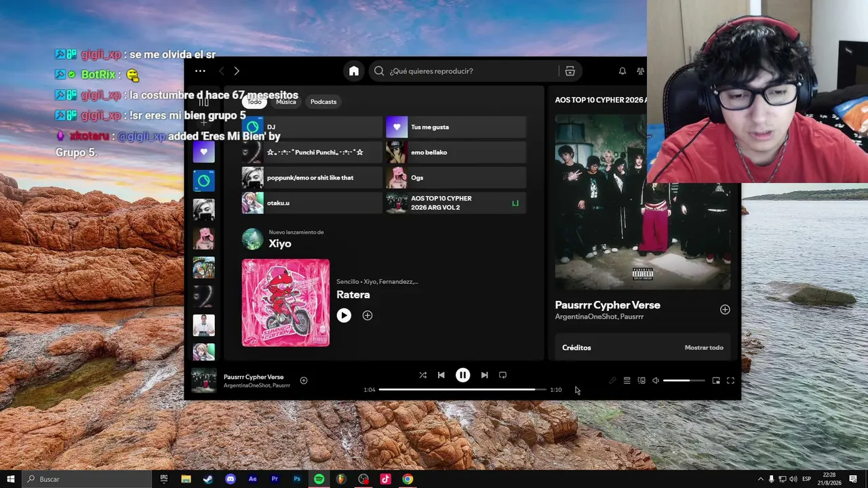Open "poppunk/emo or shit like that" playlist
The width and height of the screenshot is (868, 488).
click(312, 178)
